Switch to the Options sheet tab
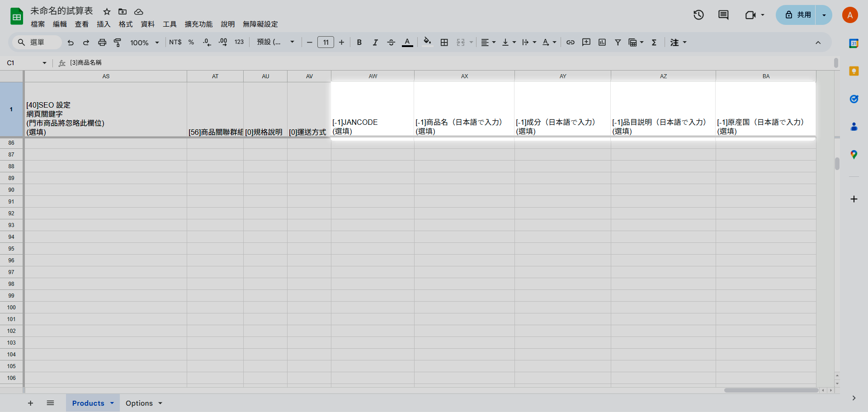This screenshot has width=868, height=412. tap(139, 403)
